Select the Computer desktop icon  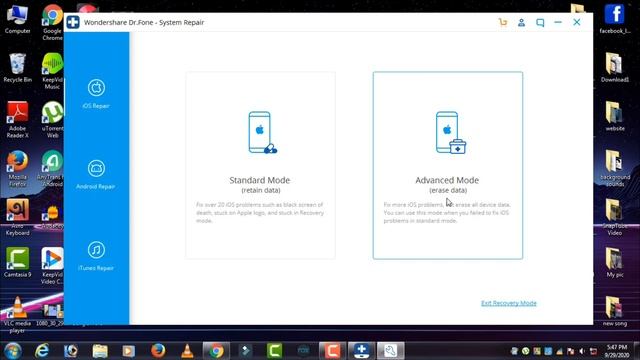coord(17,20)
